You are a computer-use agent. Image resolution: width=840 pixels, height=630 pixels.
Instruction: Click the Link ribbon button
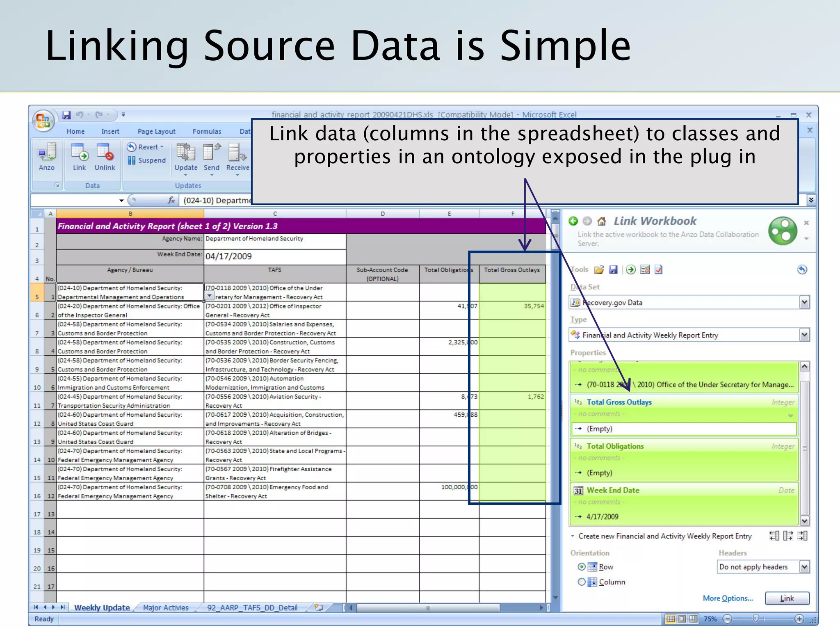(x=80, y=157)
